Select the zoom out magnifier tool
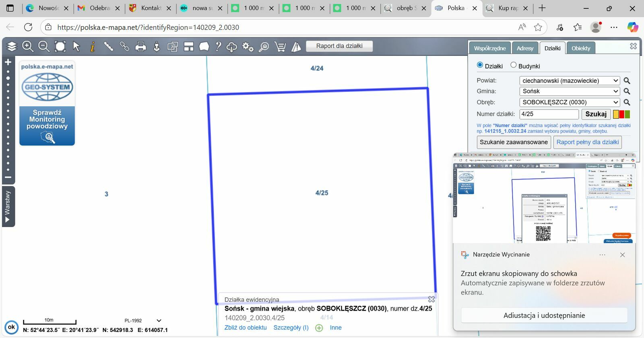This screenshot has width=644, height=338. (44, 46)
